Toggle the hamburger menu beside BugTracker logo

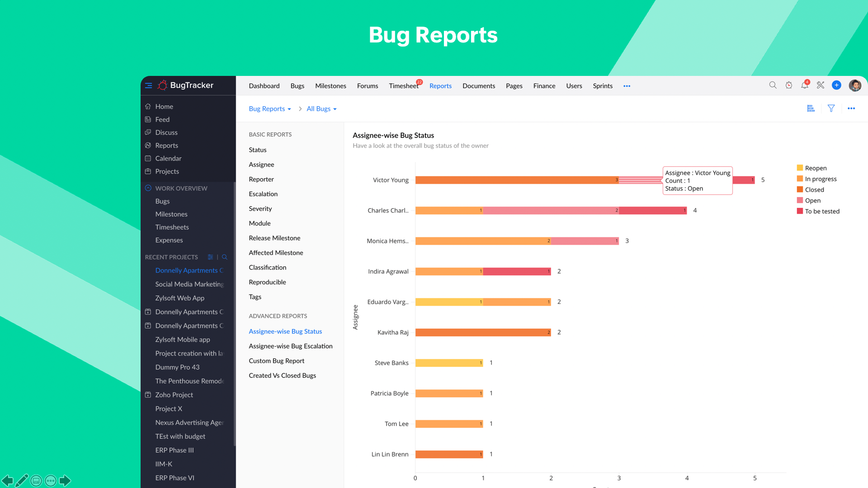coord(148,85)
